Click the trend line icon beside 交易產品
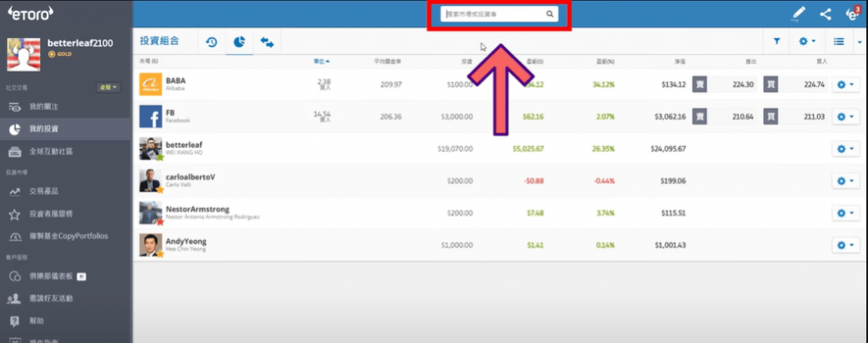Screen dimensions: 868x343 15,192
